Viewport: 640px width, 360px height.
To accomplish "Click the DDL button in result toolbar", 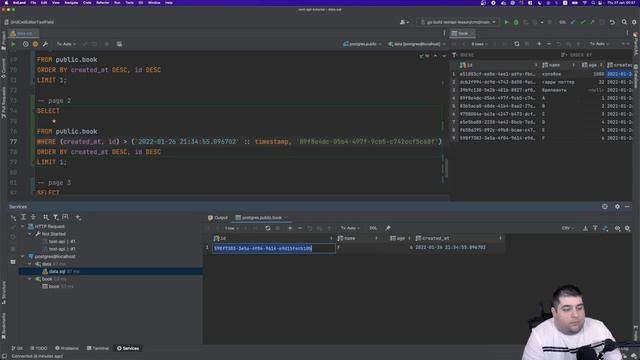I will coord(373,228).
